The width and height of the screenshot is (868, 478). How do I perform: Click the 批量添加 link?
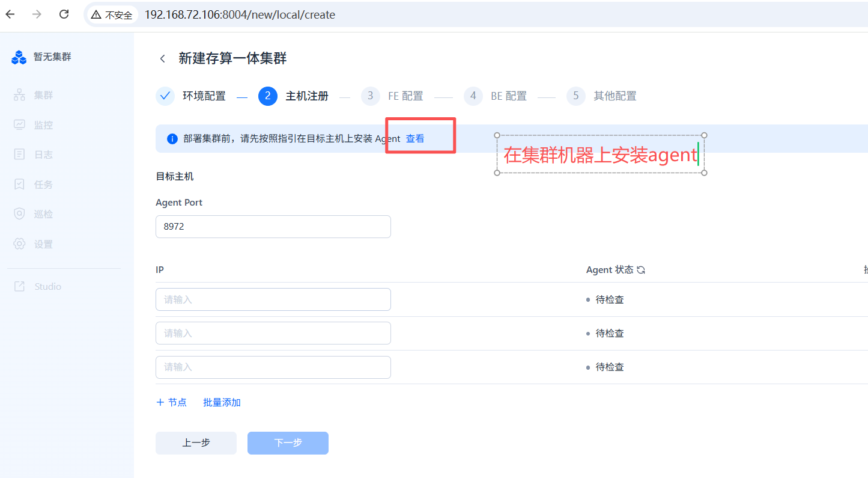click(222, 402)
